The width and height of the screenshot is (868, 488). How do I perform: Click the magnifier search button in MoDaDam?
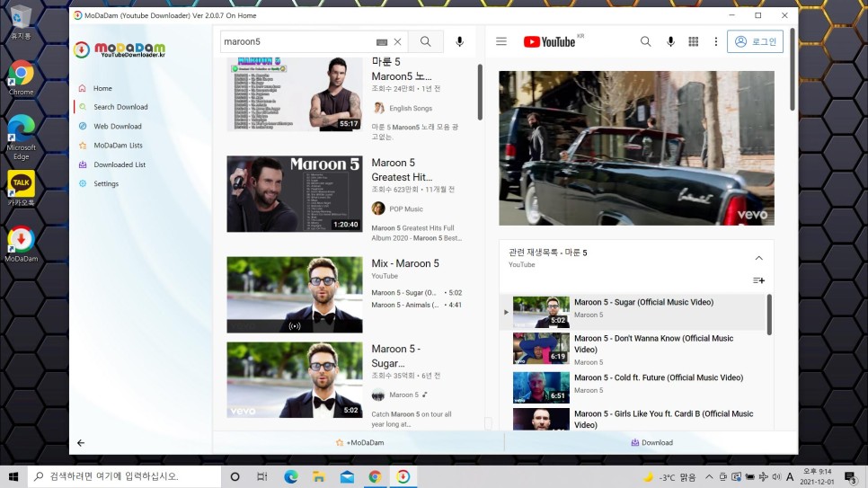pos(425,41)
